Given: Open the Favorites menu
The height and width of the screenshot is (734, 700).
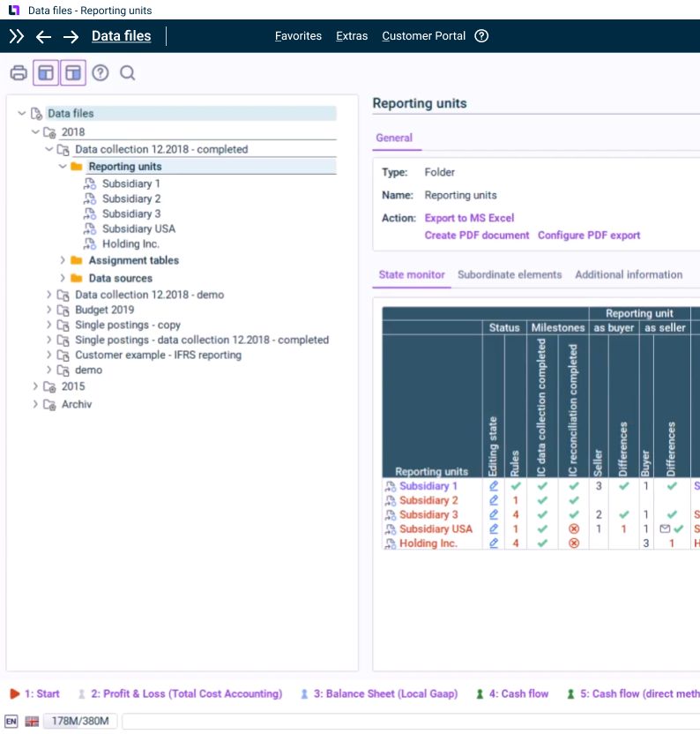Looking at the screenshot, I should pyautogui.click(x=298, y=36).
